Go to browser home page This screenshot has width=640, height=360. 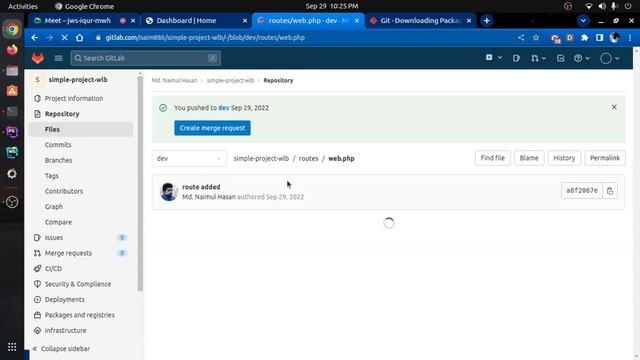pos(80,38)
